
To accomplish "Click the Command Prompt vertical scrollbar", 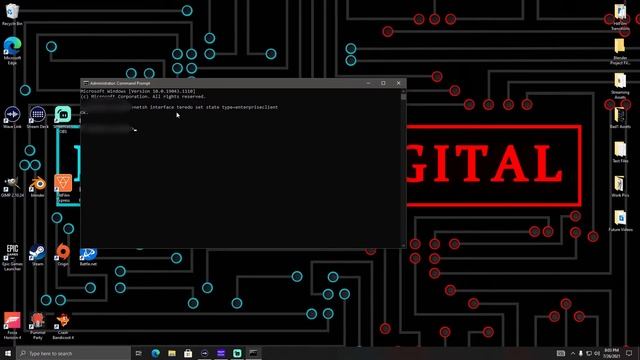I will coord(403,167).
